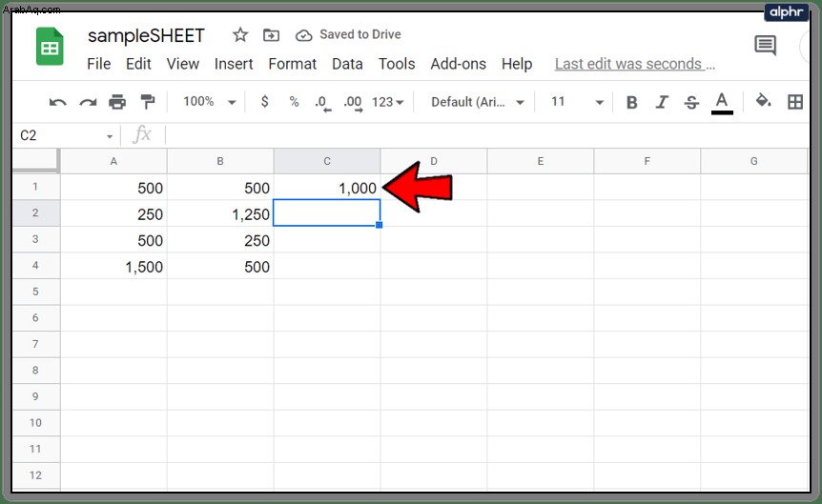Click cell B4 containing 500
The height and width of the screenshot is (504, 822).
point(220,266)
